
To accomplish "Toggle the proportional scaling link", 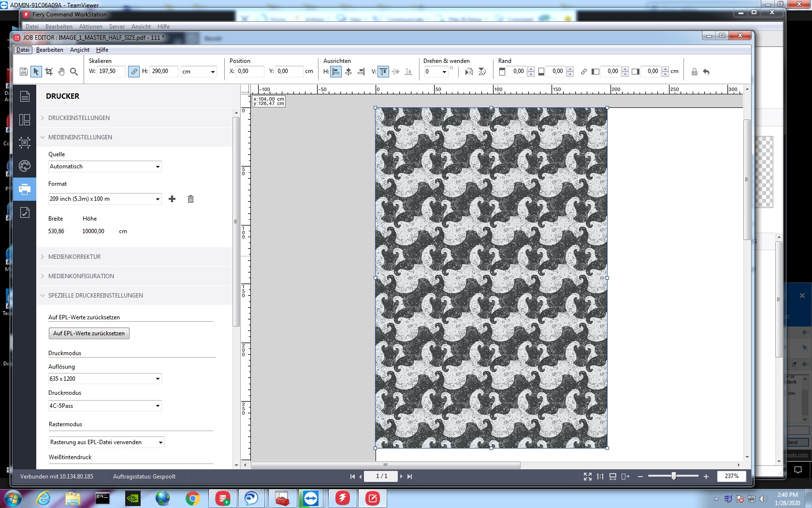I will [x=134, y=72].
